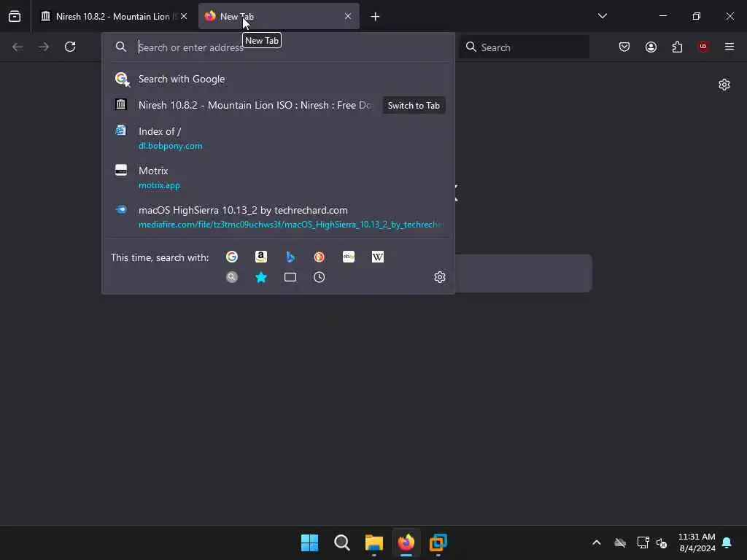Open the Firefox account menu
The height and width of the screenshot is (560, 747).
tap(651, 47)
